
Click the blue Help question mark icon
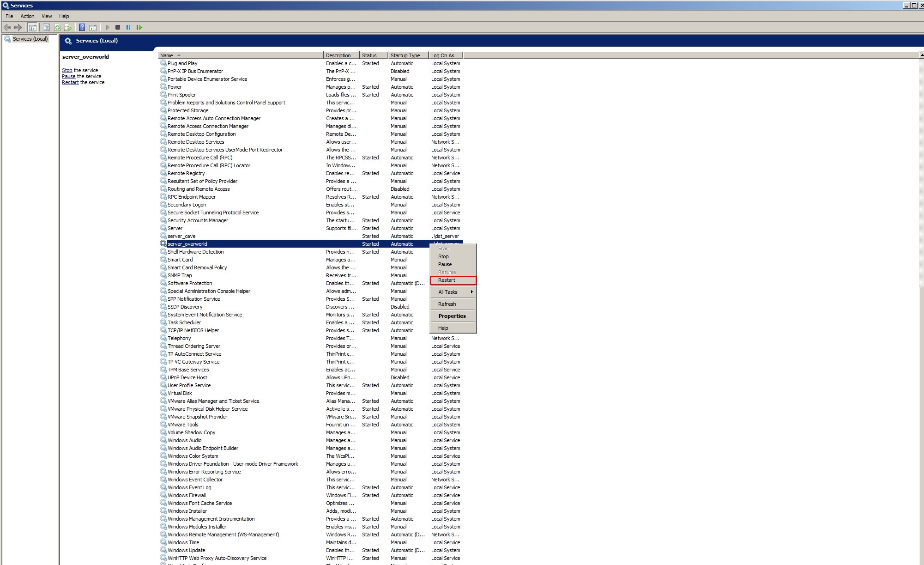point(82,27)
